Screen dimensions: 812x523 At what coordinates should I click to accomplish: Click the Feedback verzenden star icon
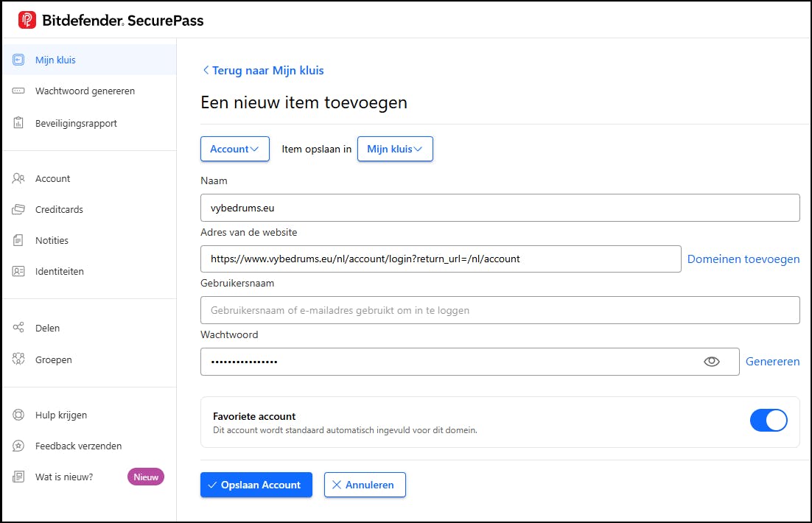pos(18,446)
